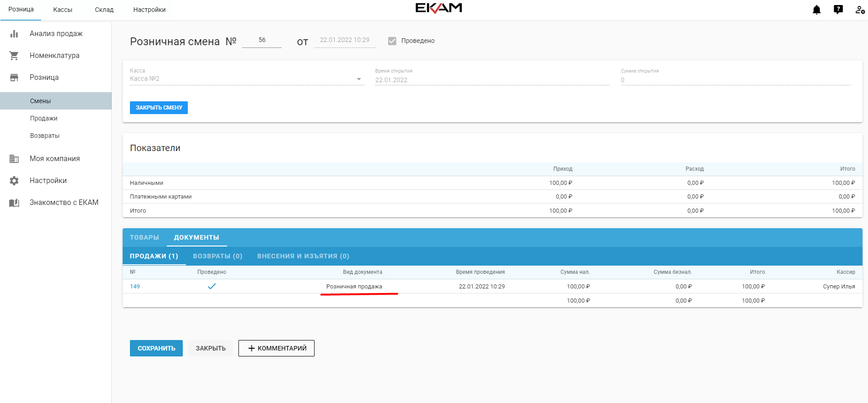The image size is (868, 403).
Task: Click the shift date field 22.01.2022 10:29
Action: [x=345, y=40]
